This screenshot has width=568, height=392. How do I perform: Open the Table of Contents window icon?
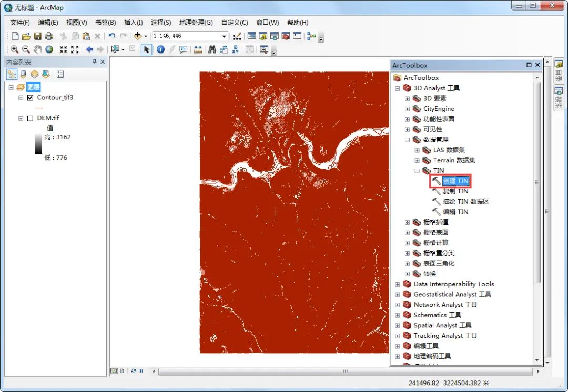click(252, 36)
